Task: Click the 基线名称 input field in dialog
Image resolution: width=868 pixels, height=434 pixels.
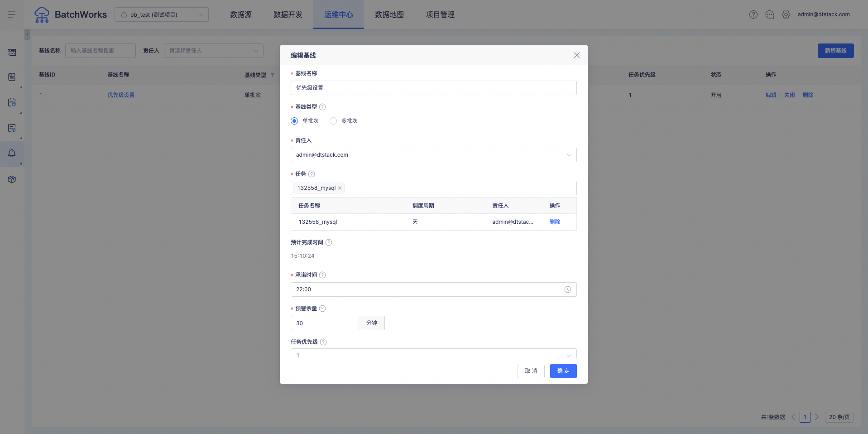Action: coord(433,88)
